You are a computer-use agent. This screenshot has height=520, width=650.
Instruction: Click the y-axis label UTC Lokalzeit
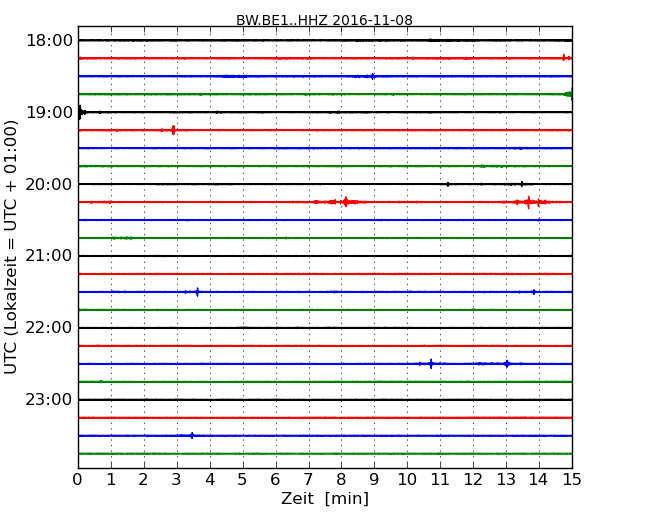pos(11,247)
